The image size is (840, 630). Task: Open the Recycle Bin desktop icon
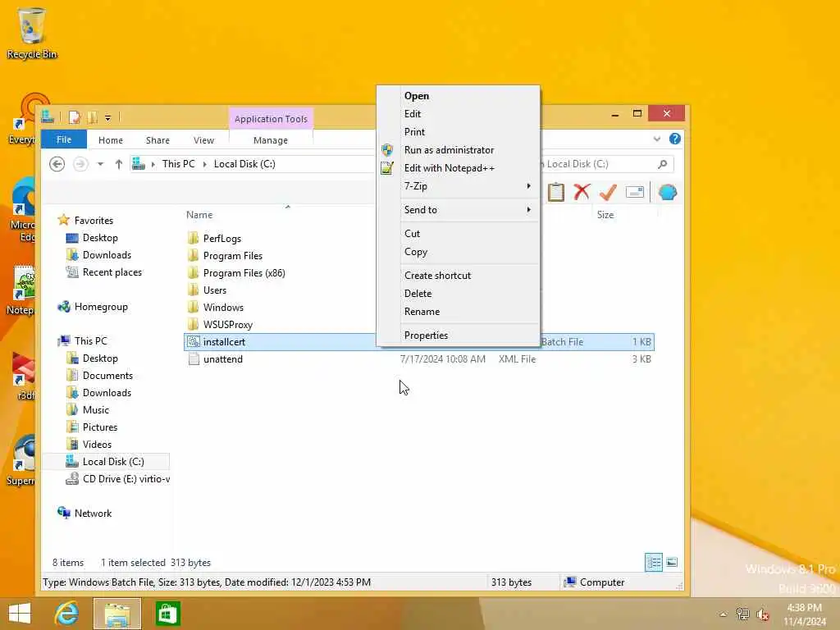(x=32, y=33)
